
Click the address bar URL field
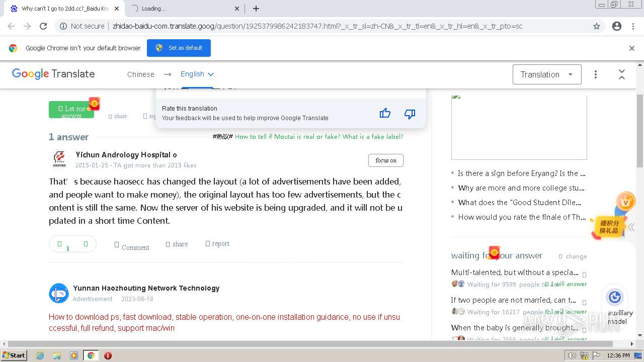[x=317, y=26]
